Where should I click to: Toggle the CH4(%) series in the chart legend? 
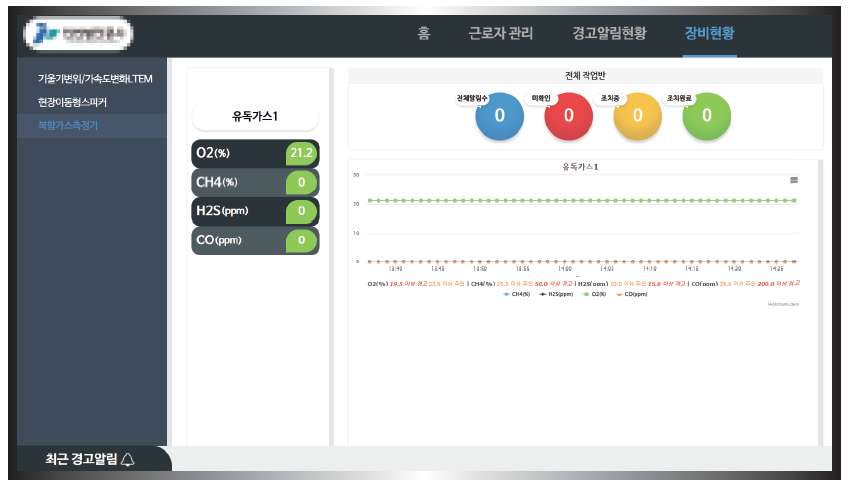(x=518, y=294)
